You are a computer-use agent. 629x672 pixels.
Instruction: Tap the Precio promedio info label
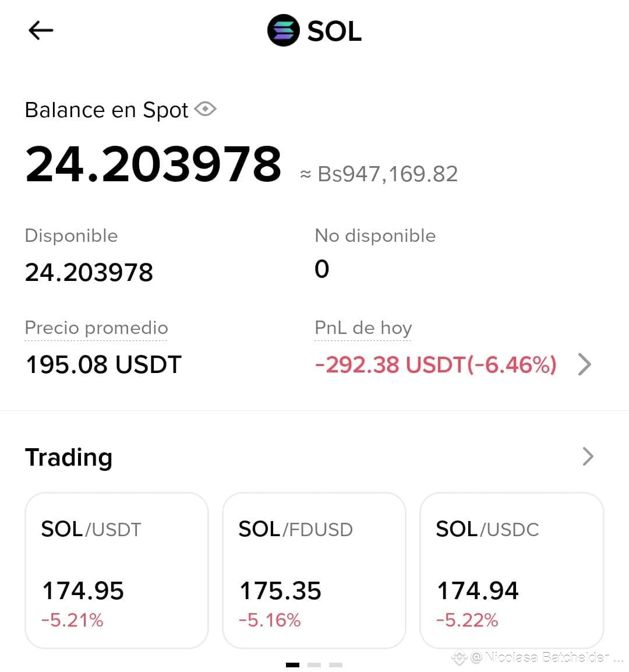pos(96,328)
